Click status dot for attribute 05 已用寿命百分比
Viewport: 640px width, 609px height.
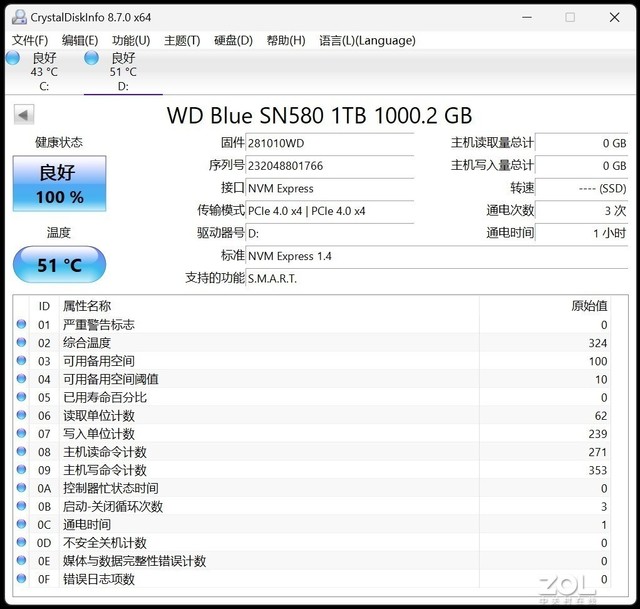tap(22, 398)
